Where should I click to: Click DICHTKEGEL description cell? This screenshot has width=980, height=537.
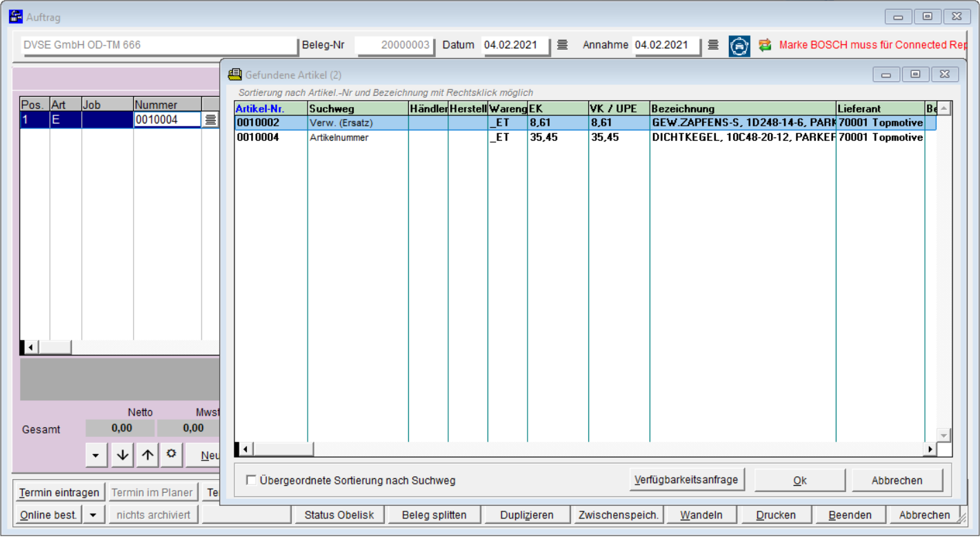pyautogui.click(x=743, y=137)
